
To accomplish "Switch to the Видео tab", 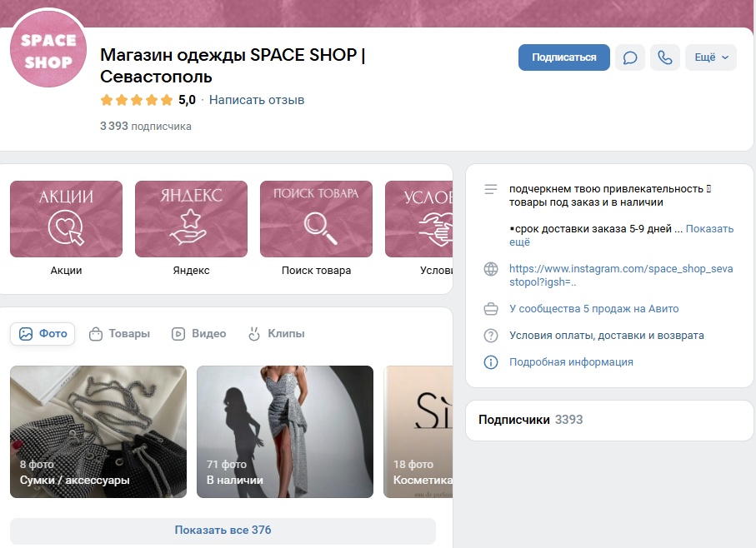I will [199, 334].
